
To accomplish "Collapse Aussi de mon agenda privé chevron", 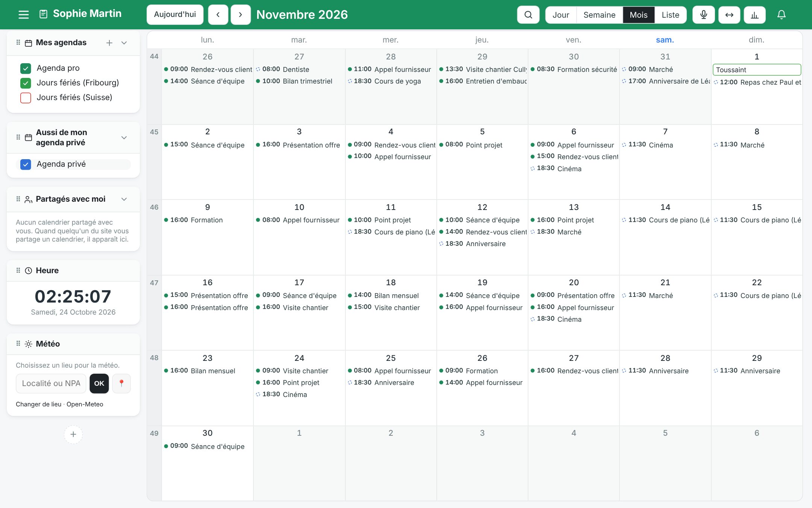I will coord(124,138).
